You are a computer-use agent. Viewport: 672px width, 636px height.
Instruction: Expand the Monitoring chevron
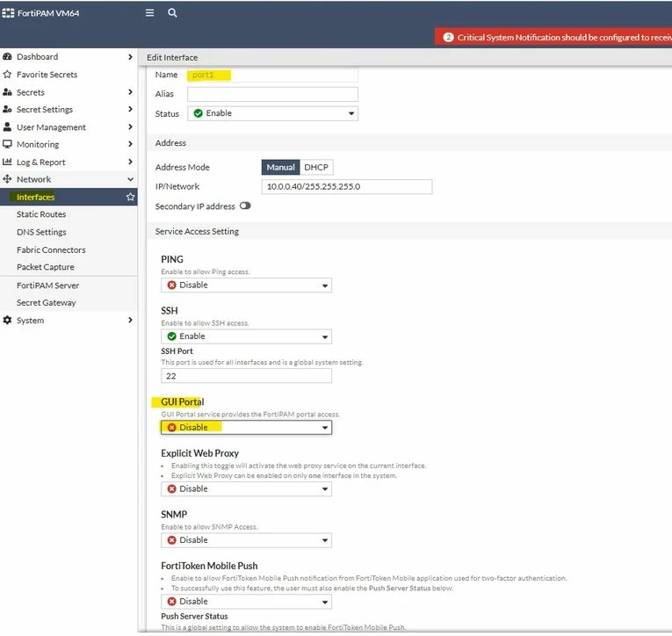(x=130, y=144)
